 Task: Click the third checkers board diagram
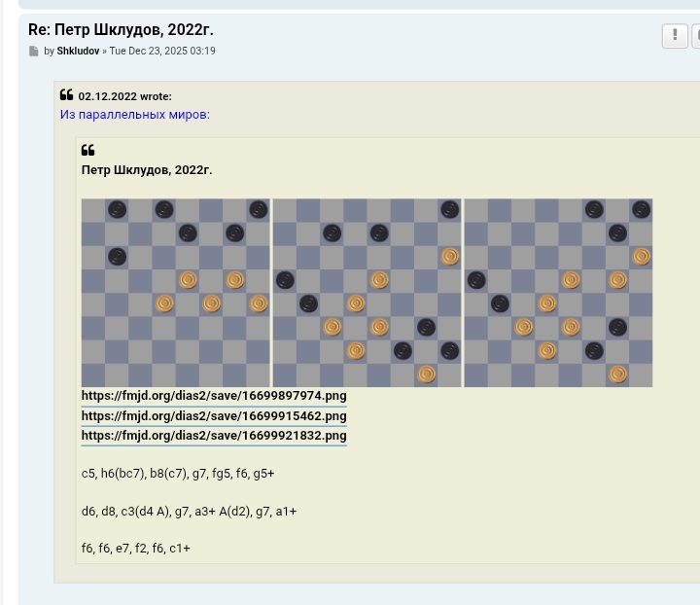pyautogui.click(x=558, y=293)
